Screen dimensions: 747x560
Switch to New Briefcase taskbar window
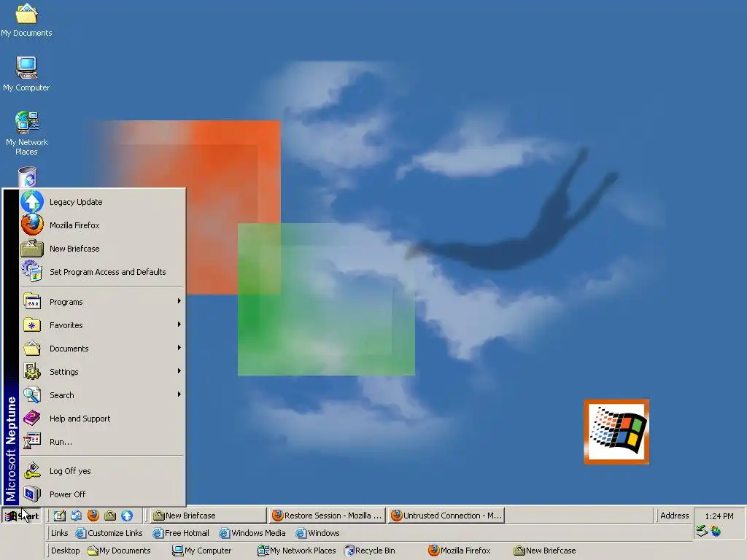click(x=208, y=516)
